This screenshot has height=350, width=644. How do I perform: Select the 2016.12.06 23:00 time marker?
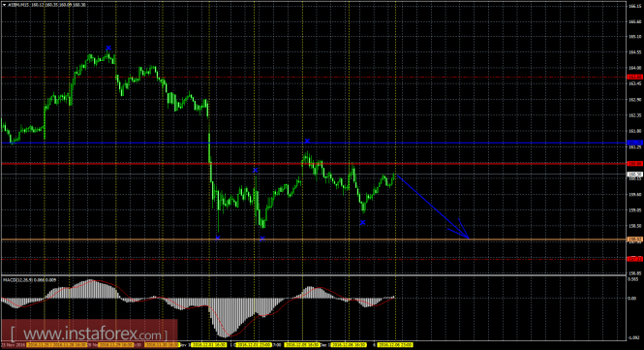pyautogui.click(x=395, y=345)
